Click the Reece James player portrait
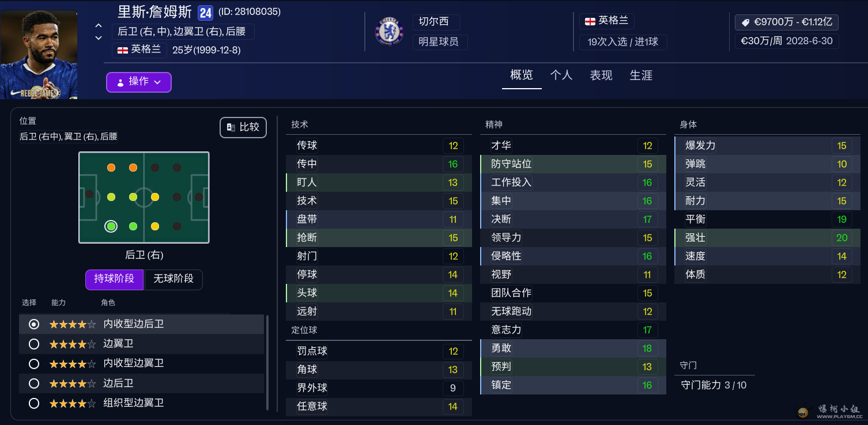The image size is (868, 425). pyautogui.click(x=39, y=55)
